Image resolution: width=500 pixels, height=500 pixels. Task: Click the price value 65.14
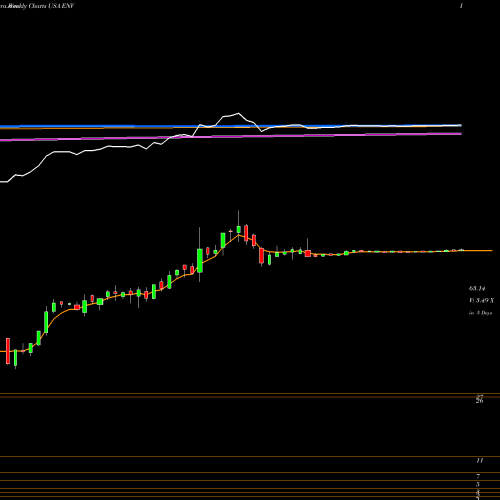click(477, 288)
